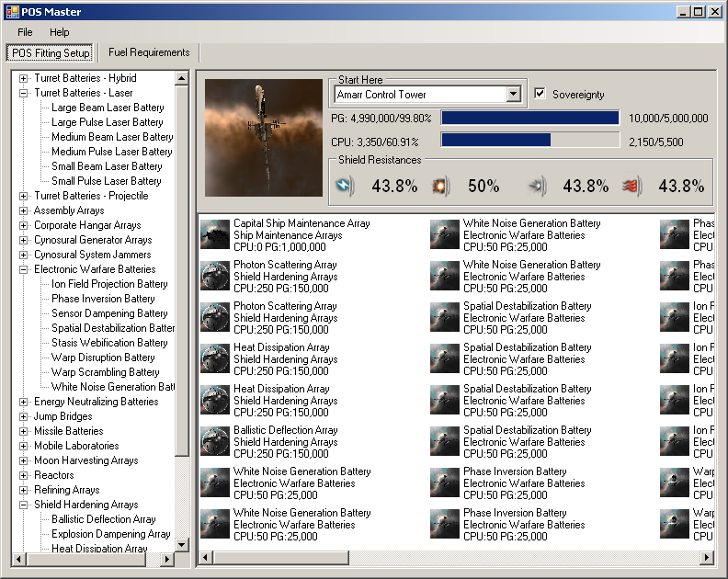Select Ballistic Deflection Array in tree
Viewport: 728px width, 579px height.
[x=104, y=519]
